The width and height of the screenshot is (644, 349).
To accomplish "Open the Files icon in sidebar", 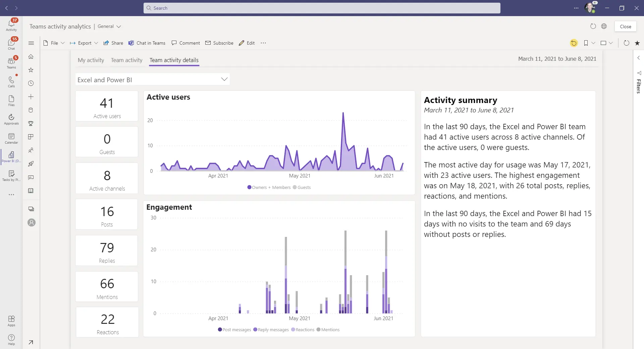I will (11, 100).
